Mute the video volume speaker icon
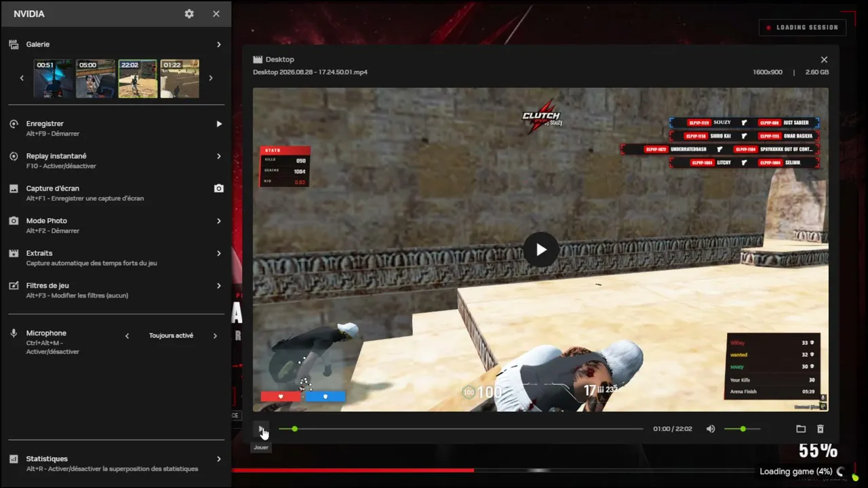This screenshot has height=488, width=868. [x=711, y=429]
